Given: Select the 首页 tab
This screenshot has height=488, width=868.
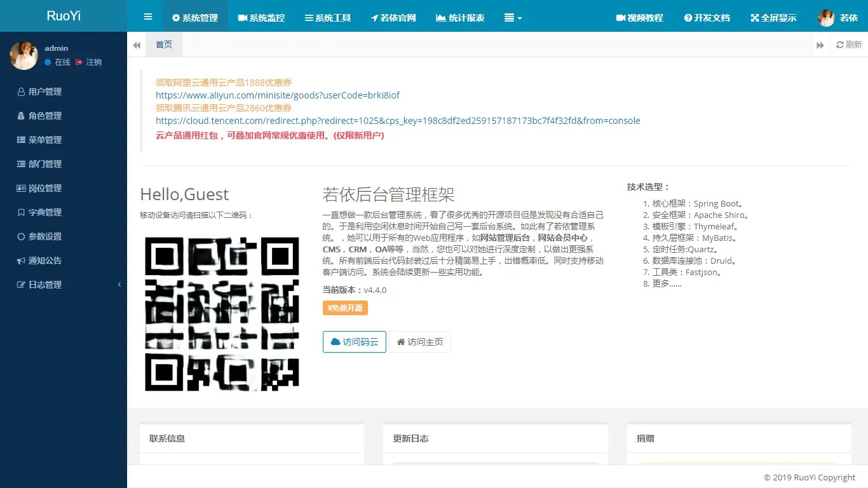Looking at the screenshot, I should coord(164,44).
